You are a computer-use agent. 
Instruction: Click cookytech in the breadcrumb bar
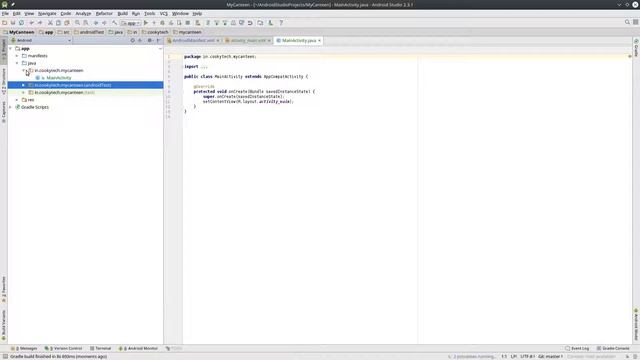pos(155,32)
